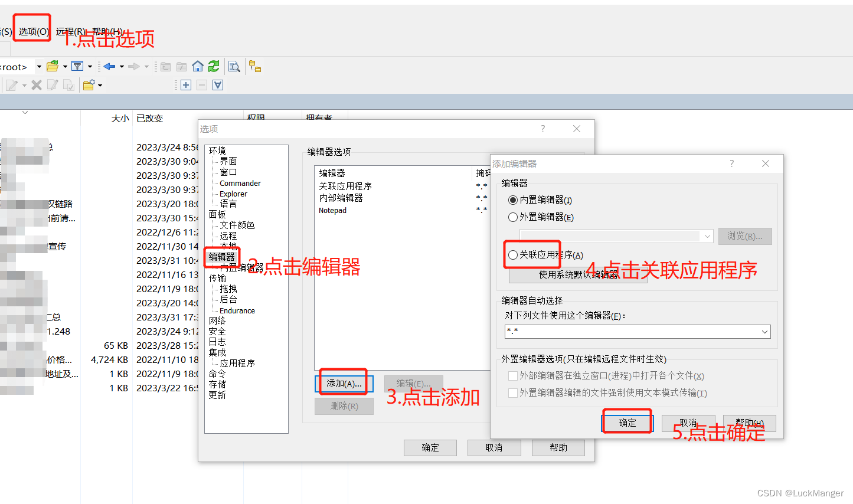Check 外置编辑器编辑的文件强制使用文本模式传输
The width and height of the screenshot is (853, 504).
tap(513, 393)
